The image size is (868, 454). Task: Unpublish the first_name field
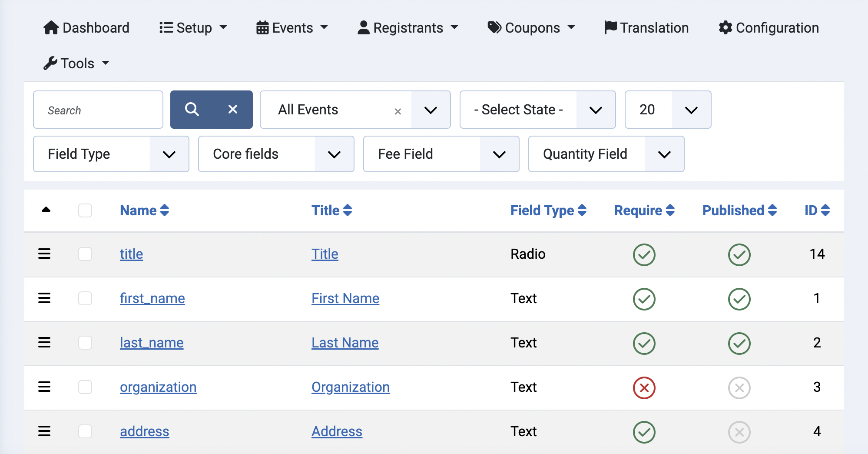click(x=739, y=299)
